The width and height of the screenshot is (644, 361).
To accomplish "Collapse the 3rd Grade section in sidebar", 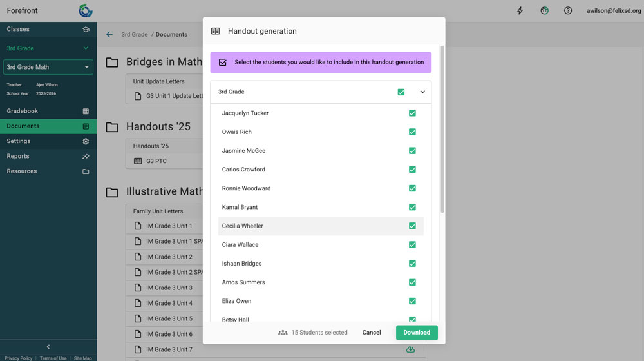I will click(86, 48).
